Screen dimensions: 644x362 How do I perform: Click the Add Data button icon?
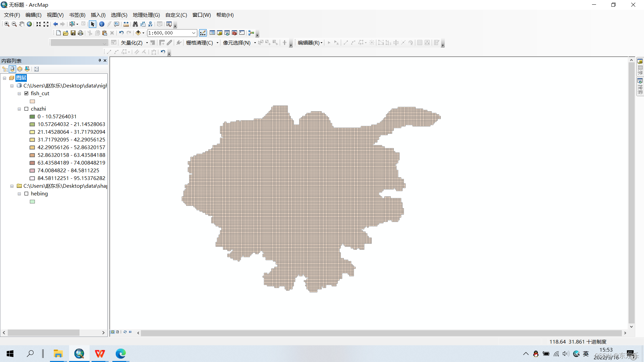pos(138,33)
